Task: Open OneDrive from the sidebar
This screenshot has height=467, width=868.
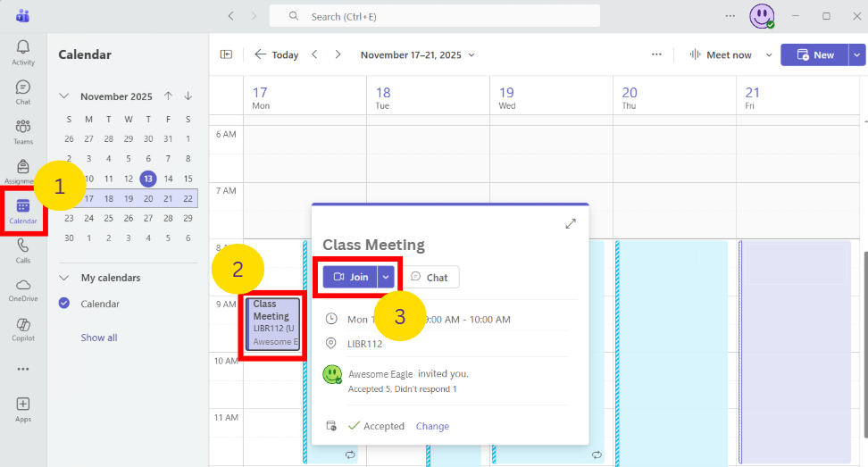Action: (x=23, y=288)
